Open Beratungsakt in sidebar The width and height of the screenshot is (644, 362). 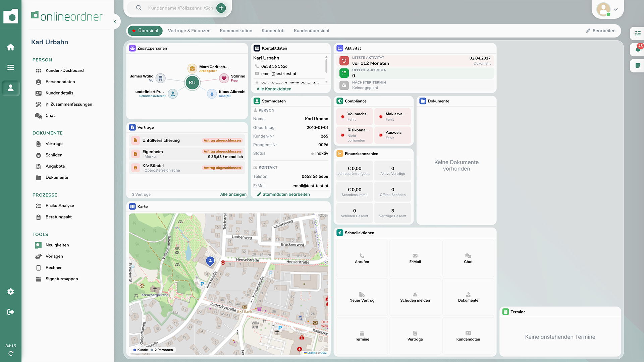58,217
